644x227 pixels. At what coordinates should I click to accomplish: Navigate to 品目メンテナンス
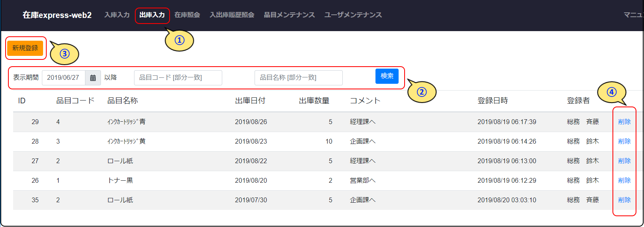[289, 15]
